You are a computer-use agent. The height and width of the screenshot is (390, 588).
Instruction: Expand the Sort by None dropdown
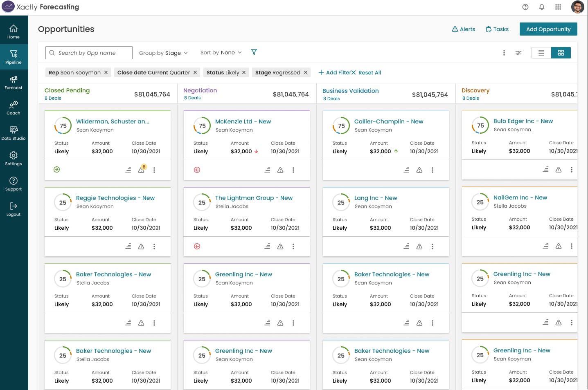pyautogui.click(x=221, y=52)
